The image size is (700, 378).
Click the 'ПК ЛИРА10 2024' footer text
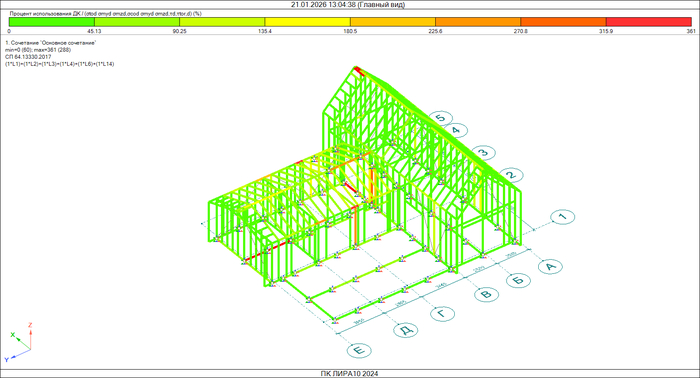tap(349, 374)
